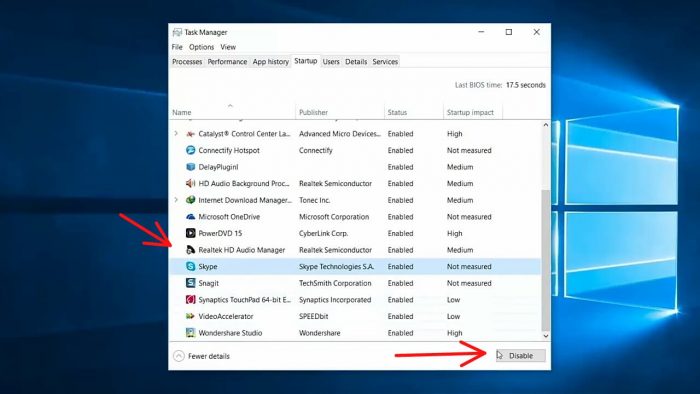The width and height of the screenshot is (700, 394).
Task: Select the DelayPluginI row name
Action: click(x=218, y=167)
